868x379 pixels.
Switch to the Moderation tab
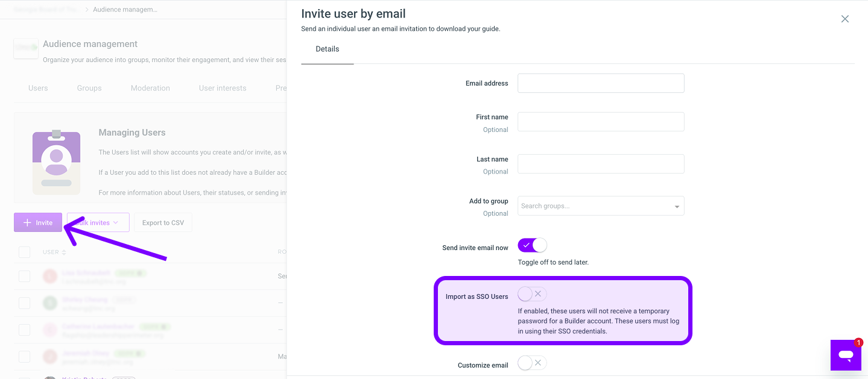(150, 88)
